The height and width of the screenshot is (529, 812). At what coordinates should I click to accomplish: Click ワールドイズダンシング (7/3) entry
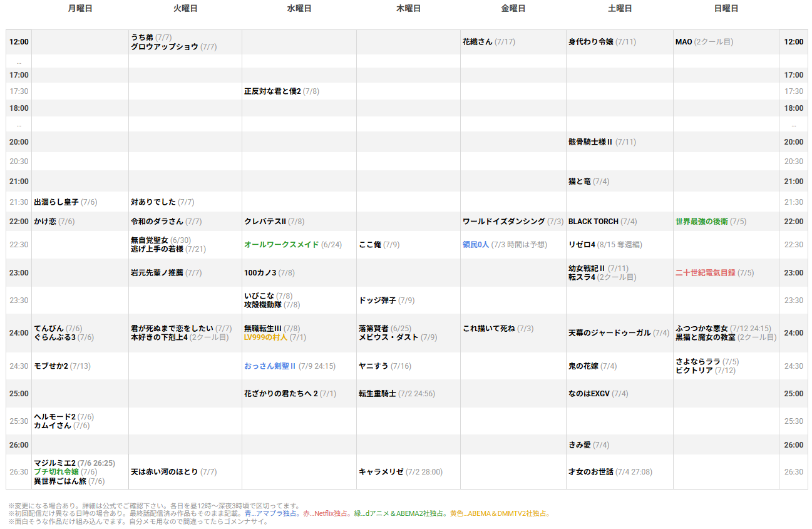513,222
